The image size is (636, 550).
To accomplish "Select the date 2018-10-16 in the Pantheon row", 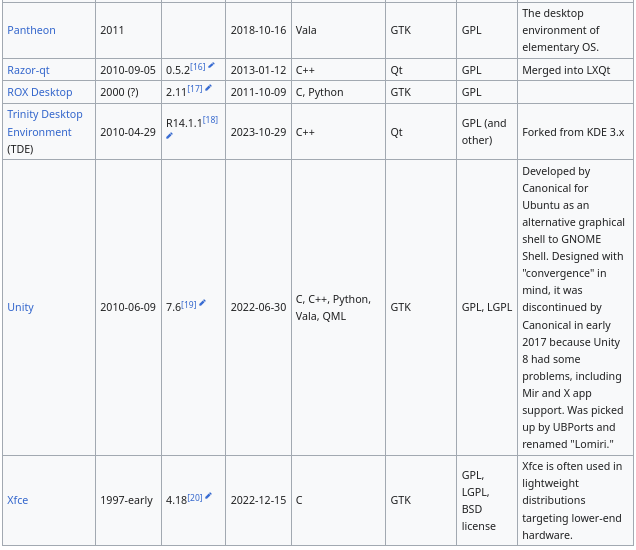I will click(x=258, y=30).
